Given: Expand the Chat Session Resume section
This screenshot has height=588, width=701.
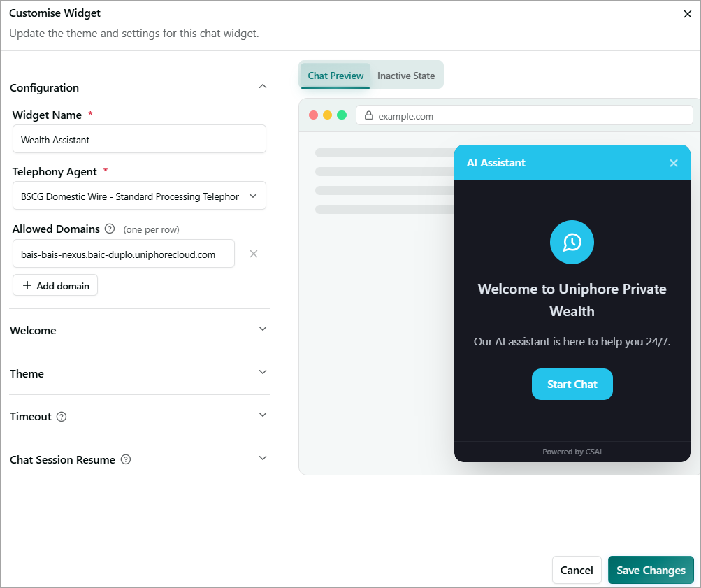Looking at the screenshot, I should 263,459.
